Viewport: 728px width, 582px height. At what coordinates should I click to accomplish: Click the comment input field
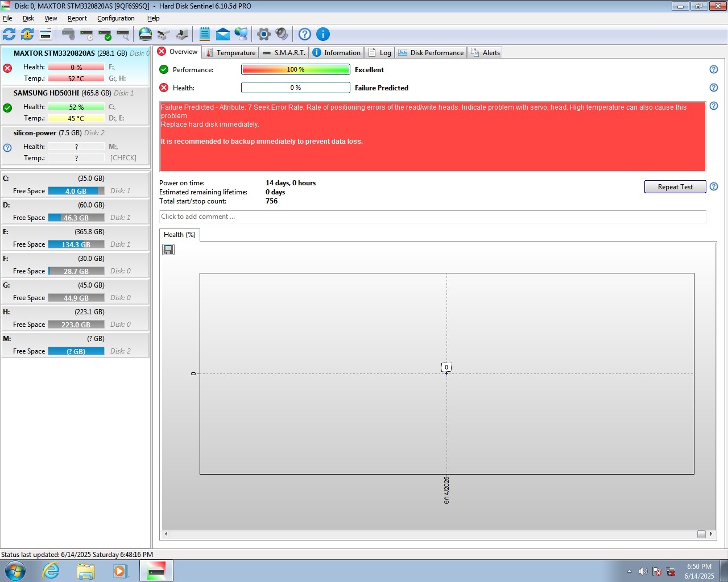[x=432, y=217]
